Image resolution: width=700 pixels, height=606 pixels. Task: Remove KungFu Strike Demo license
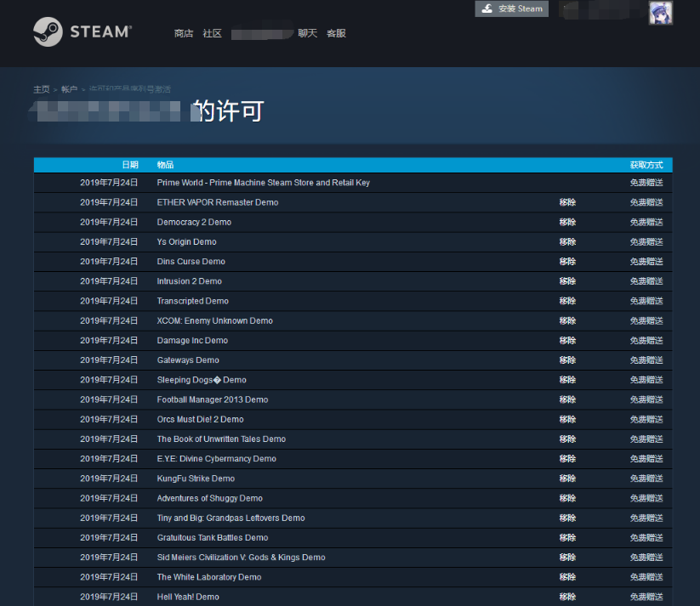coord(567,479)
